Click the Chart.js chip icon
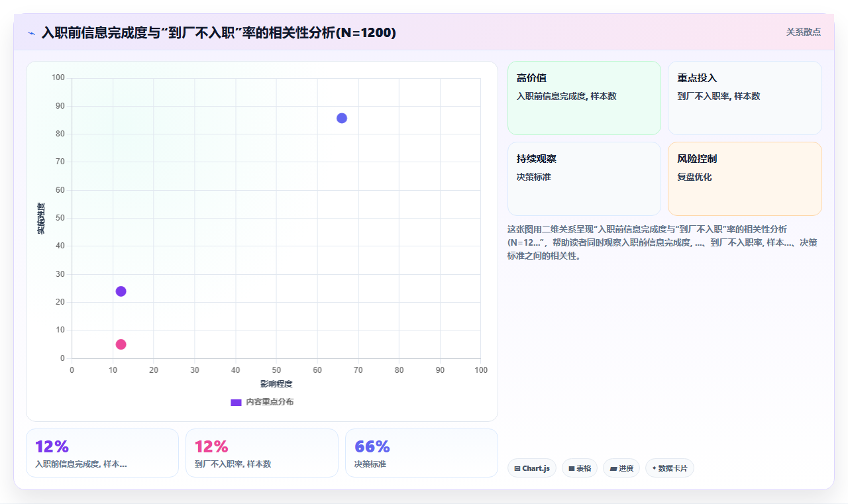 pos(517,469)
